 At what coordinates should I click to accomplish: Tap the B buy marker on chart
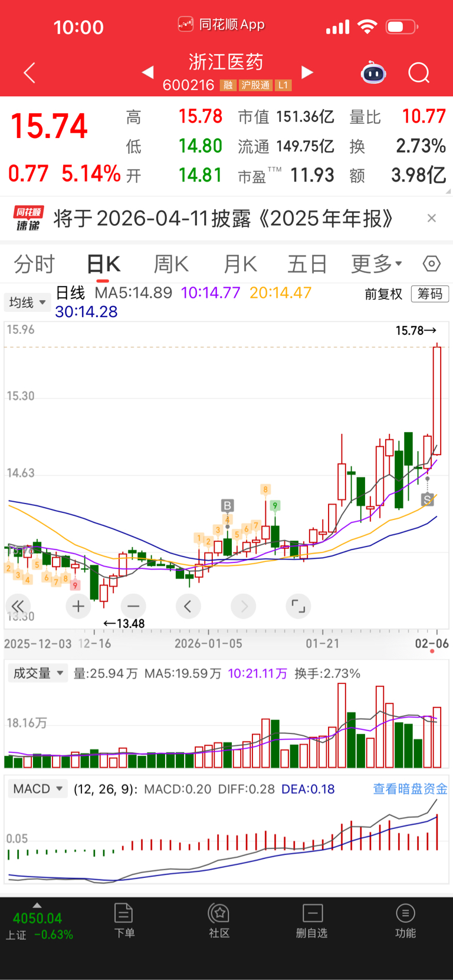pyautogui.click(x=227, y=505)
